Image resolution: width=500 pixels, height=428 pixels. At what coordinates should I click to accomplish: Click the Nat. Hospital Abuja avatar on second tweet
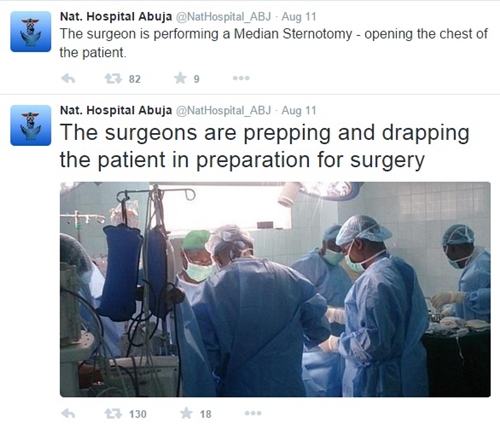tap(31, 125)
